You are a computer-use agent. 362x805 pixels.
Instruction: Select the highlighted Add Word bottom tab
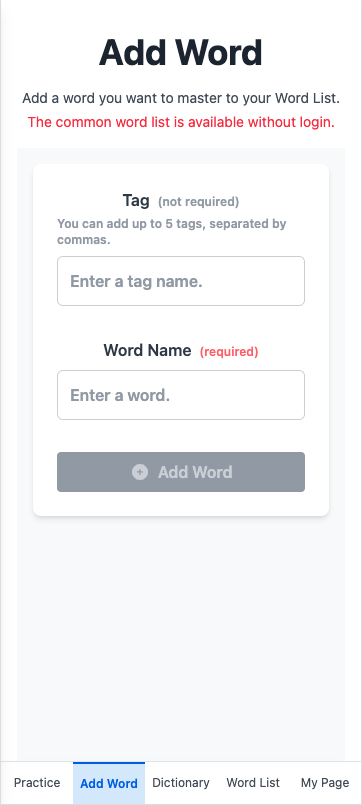(x=109, y=783)
